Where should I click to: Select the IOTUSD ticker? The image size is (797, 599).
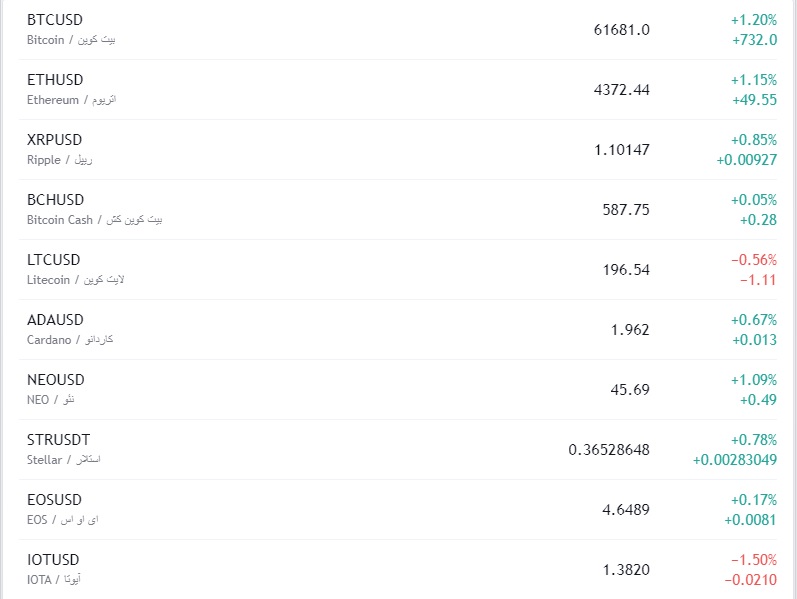point(53,560)
